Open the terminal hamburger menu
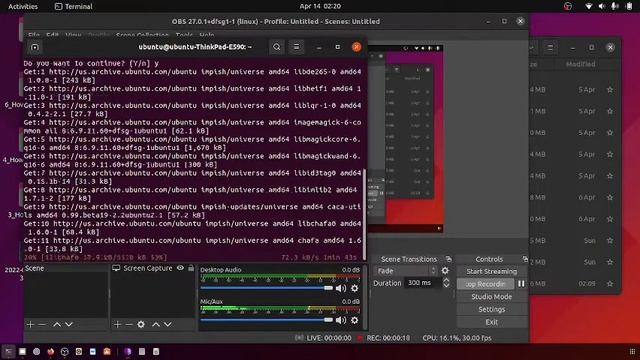 (x=296, y=47)
